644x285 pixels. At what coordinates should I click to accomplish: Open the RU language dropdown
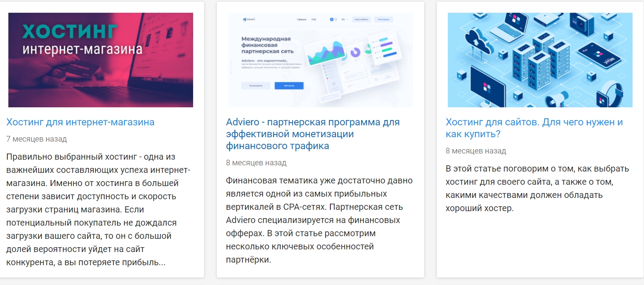click(x=344, y=19)
